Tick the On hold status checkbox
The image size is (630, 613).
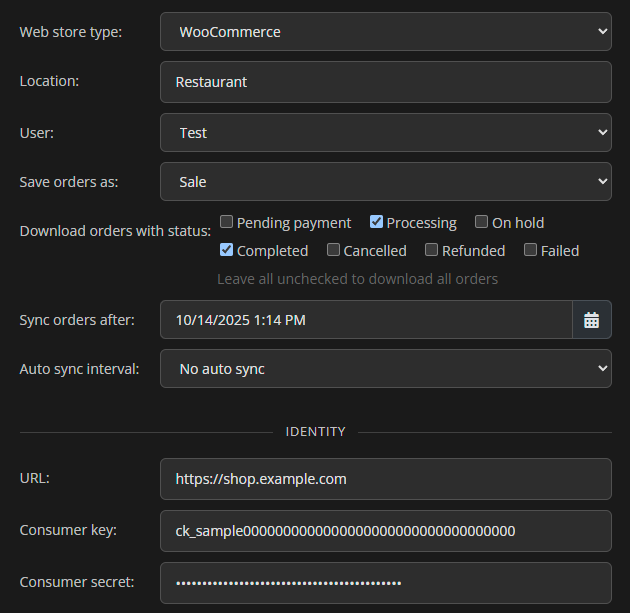click(x=481, y=222)
